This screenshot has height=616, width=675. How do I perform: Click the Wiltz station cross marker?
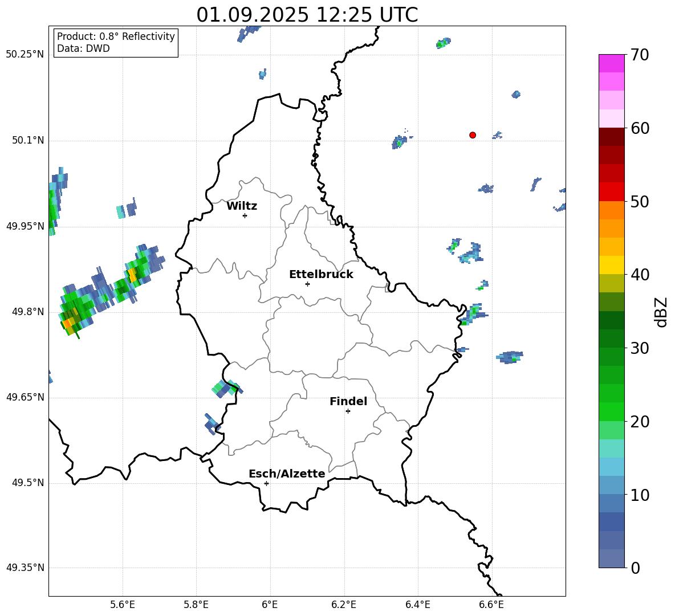(245, 216)
